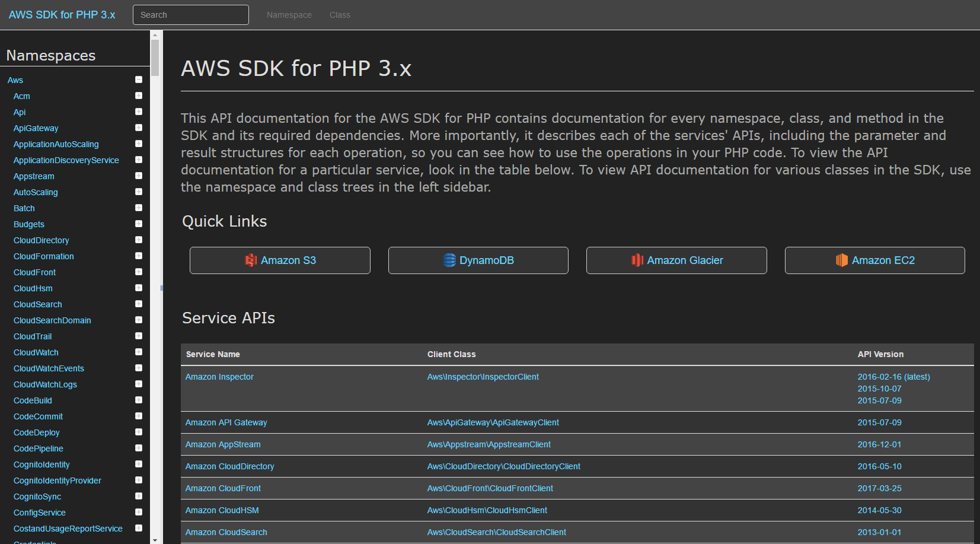Open the Amazon CloudHSM service link

coord(222,510)
